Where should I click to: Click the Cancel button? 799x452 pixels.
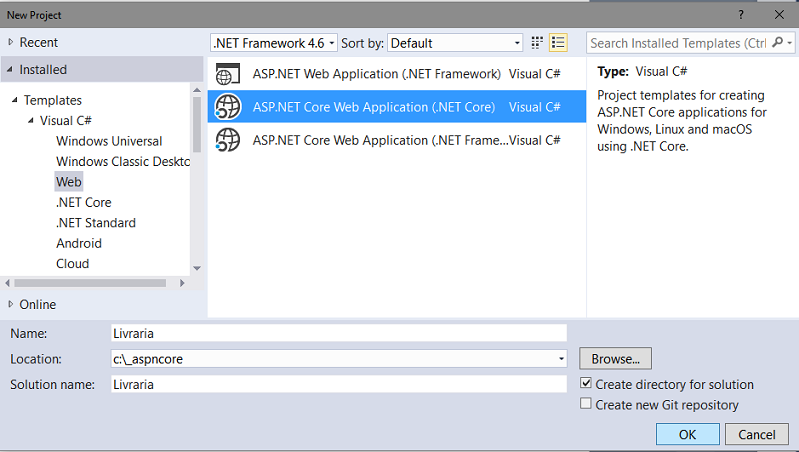pyautogui.click(x=757, y=434)
